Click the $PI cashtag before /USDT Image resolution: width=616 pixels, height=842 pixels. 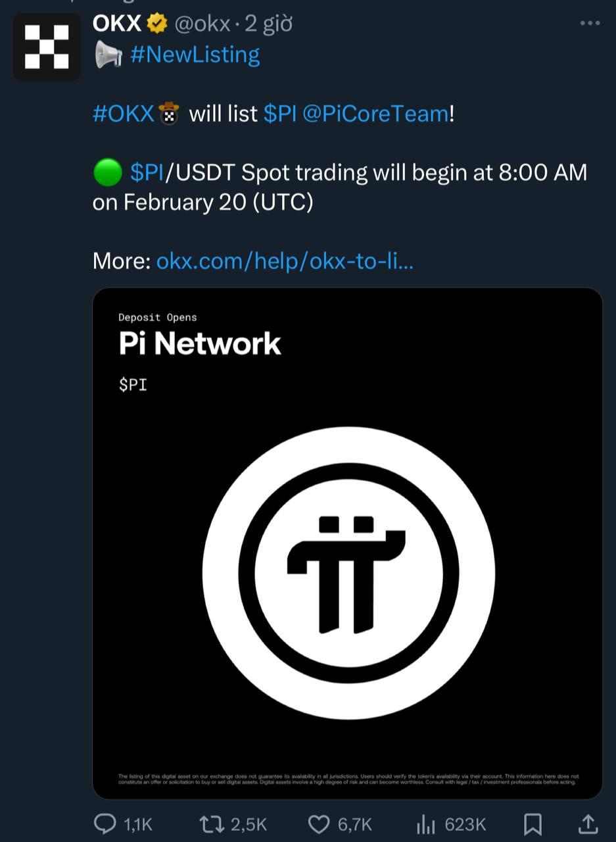(x=147, y=172)
